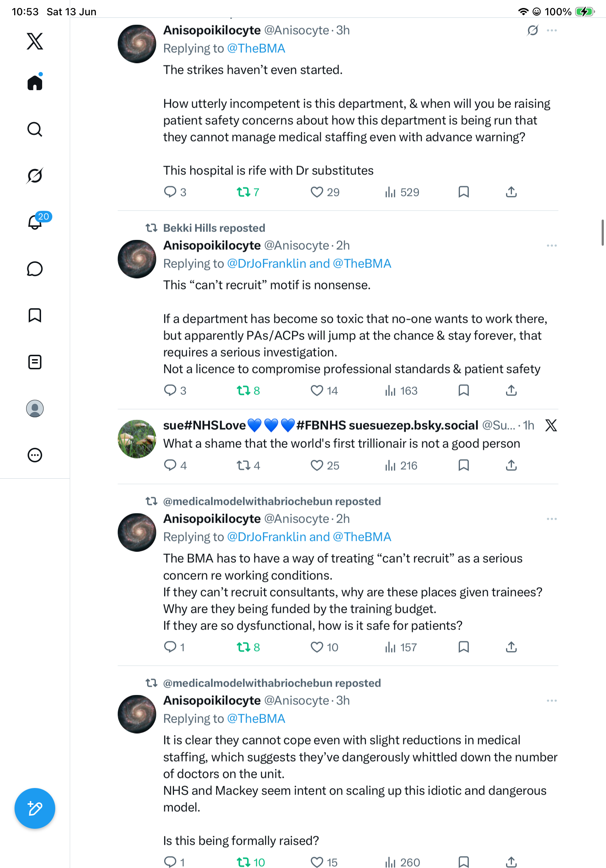606x868 pixels.
Task: Go to X home via the logo
Action: (x=35, y=41)
